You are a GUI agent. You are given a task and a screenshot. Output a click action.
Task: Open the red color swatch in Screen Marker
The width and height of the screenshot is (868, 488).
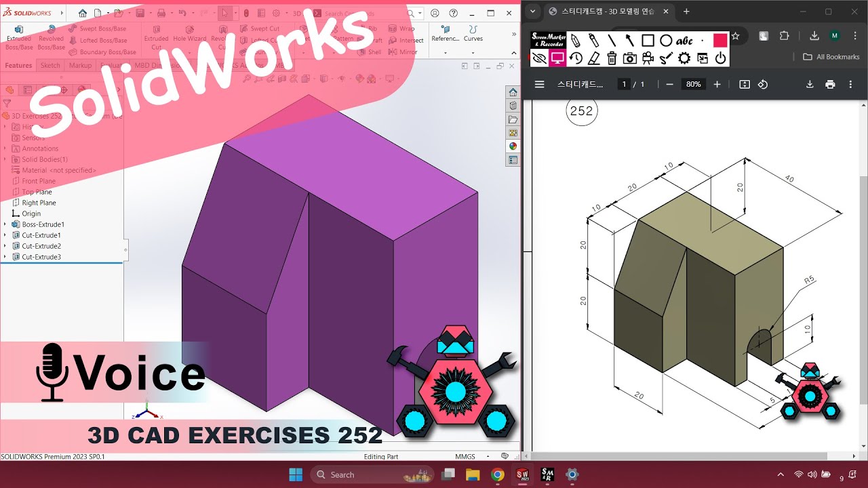coord(720,40)
